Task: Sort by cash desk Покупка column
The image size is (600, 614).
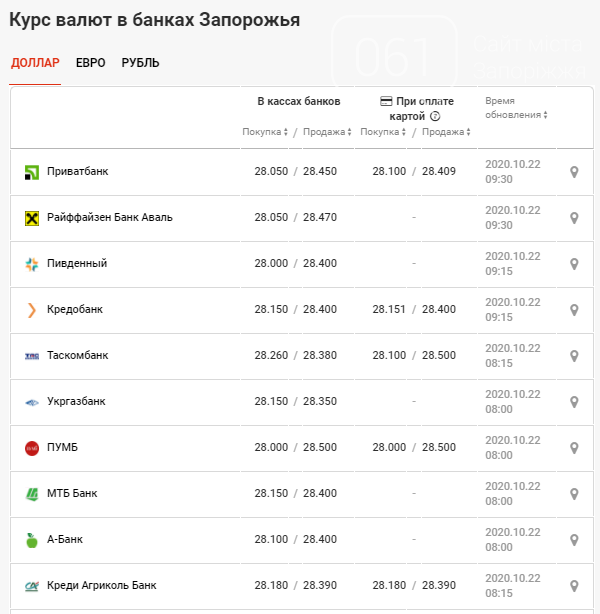Action: [265, 132]
